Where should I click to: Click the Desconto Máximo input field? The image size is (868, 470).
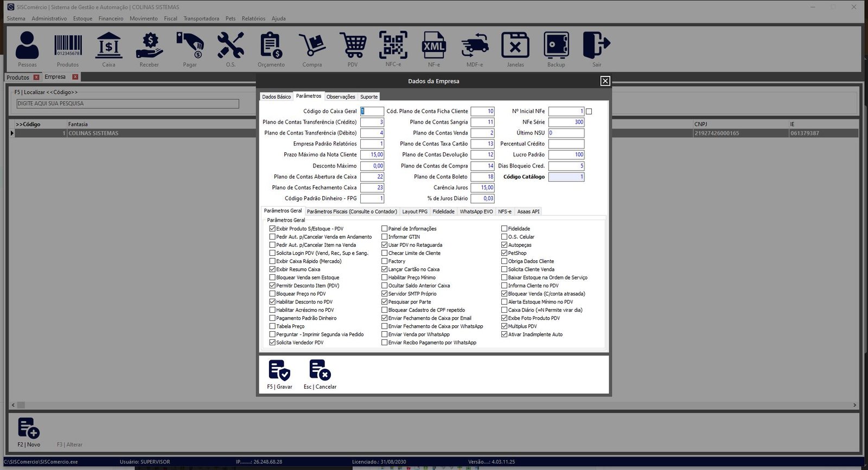click(372, 166)
